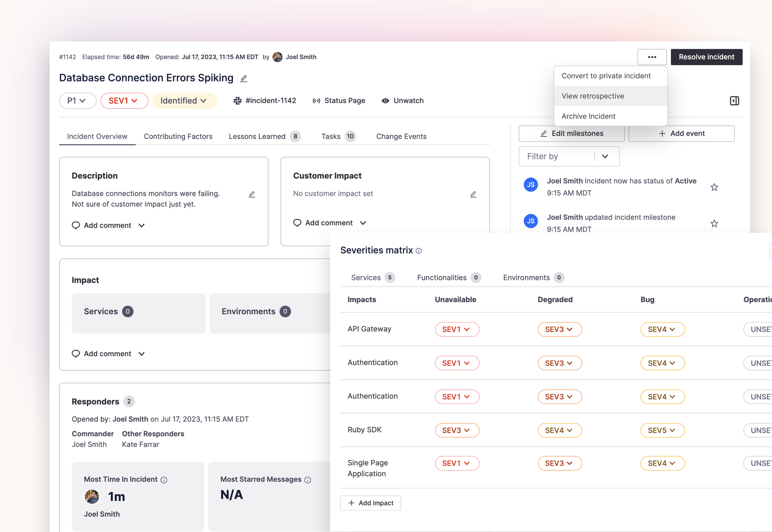Click info icon next to Most Time In Incident

164,480
